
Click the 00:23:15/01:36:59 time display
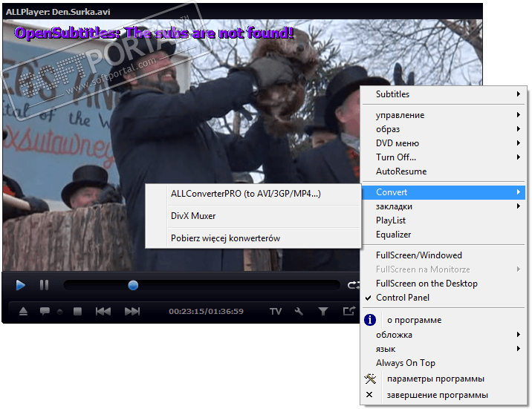tap(206, 311)
